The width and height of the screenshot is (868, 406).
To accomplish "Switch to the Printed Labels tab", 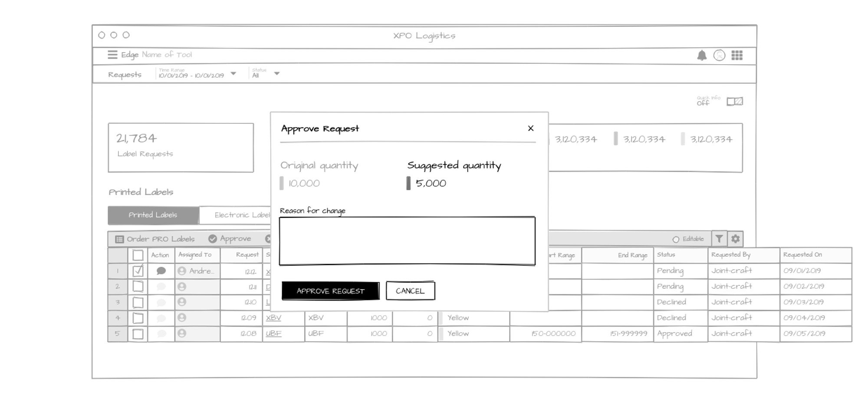I will coord(153,215).
